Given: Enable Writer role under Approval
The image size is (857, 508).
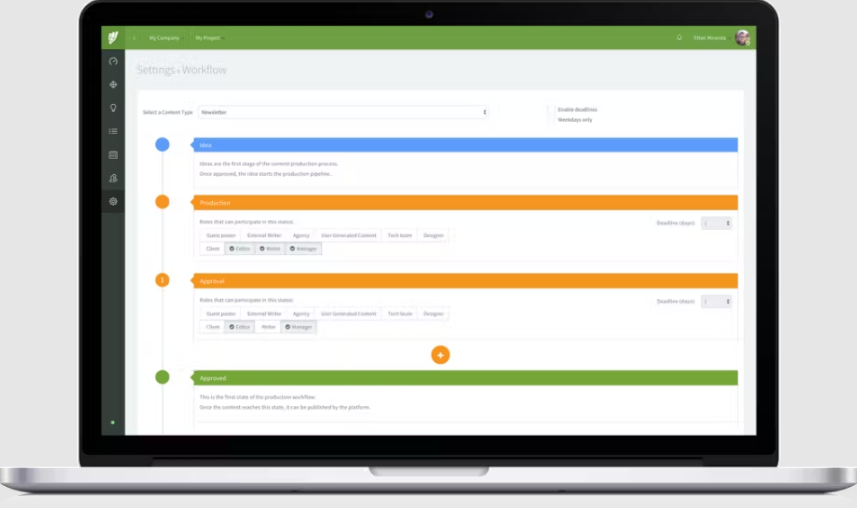Looking at the screenshot, I should (x=268, y=327).
